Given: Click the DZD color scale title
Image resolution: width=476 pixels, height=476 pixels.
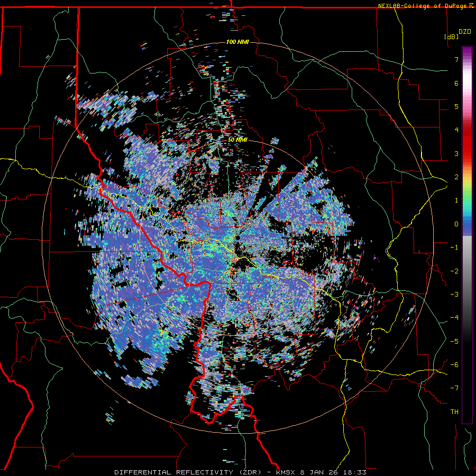Looking at the screenshot, I should (465, 32).
